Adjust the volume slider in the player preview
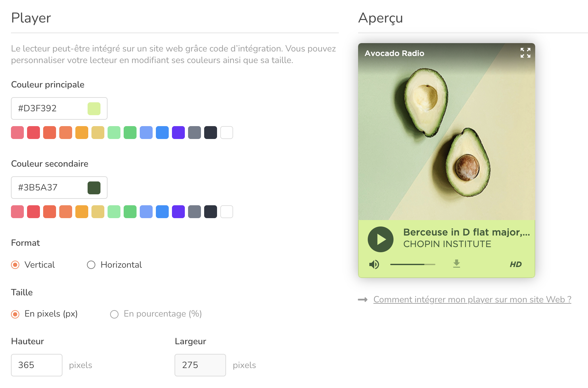 (x=413, y=264)
